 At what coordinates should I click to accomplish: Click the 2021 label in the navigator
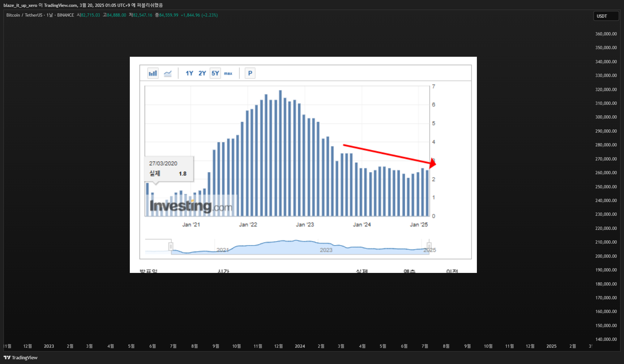click(223, 250)
